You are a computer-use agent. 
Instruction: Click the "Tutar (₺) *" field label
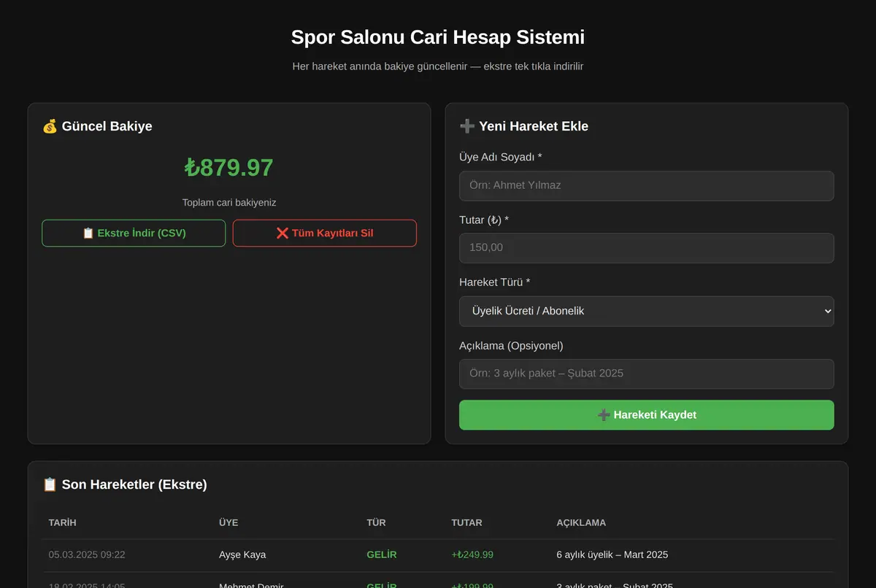[x=484, y=220]
